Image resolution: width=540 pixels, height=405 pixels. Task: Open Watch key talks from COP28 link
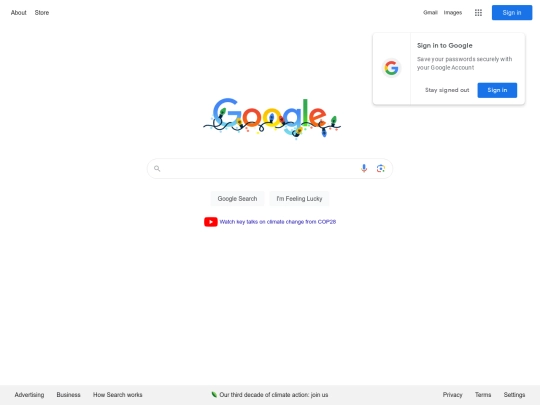click(278, 222)
